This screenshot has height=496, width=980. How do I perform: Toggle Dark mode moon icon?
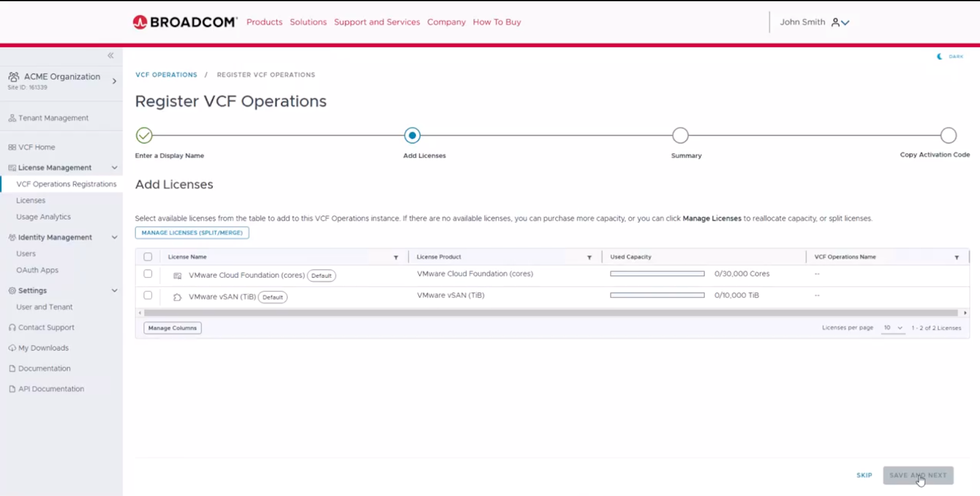940,56
